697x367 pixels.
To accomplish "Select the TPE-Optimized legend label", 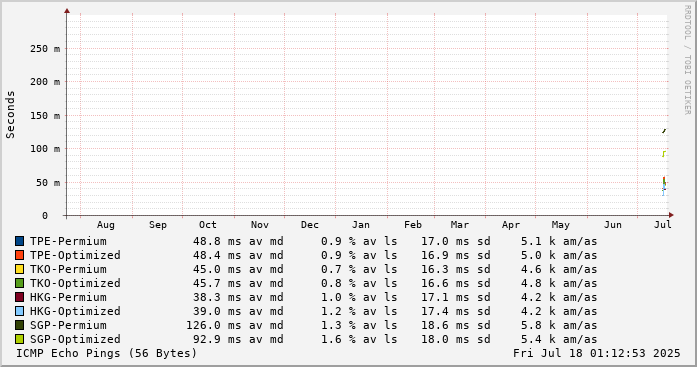I will click(75, 255).
